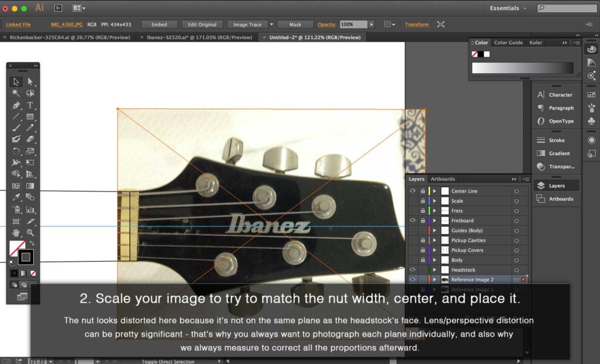Click the grayscale color ramp in Color panel
The image size is (600, 364).
coord(523,67)
